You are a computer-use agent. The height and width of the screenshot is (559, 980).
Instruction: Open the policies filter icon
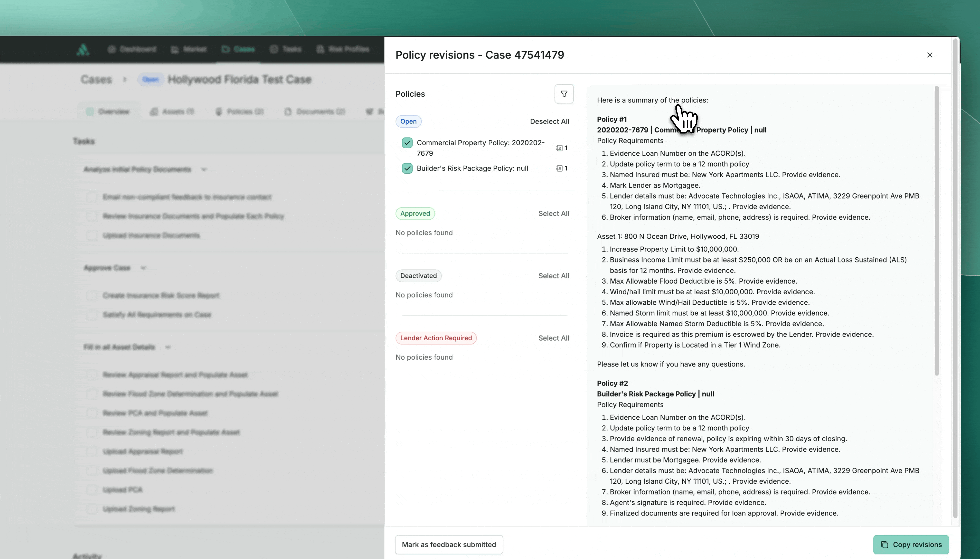564,94
